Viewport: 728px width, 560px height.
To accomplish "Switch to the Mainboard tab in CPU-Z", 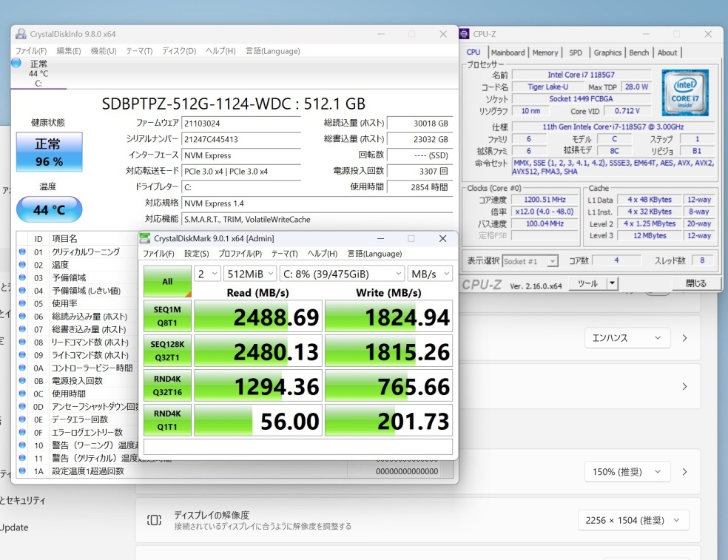I will pyautogui.click(x=508, y=53).
